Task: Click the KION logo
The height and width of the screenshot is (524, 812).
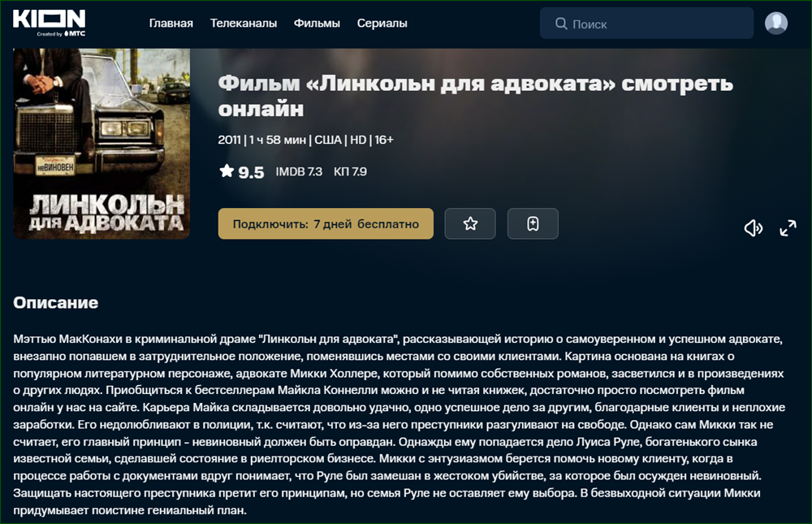Action: 50,23
